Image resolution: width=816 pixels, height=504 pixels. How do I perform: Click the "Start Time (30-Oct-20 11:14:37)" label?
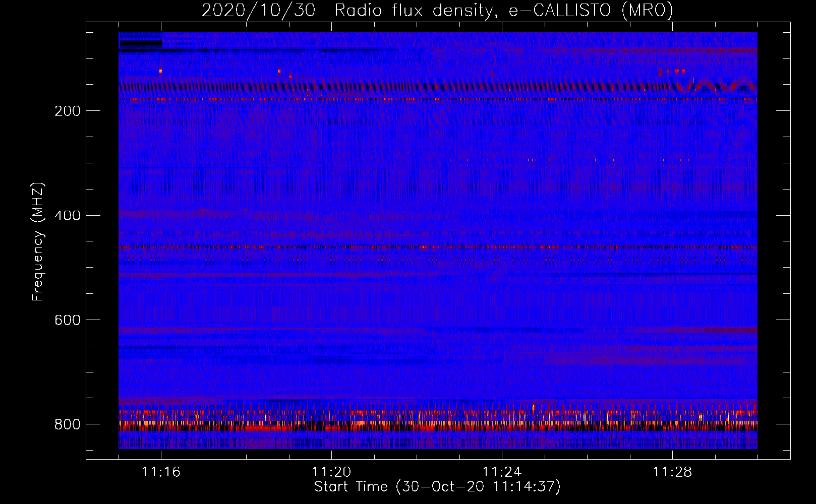coord(437,487)
